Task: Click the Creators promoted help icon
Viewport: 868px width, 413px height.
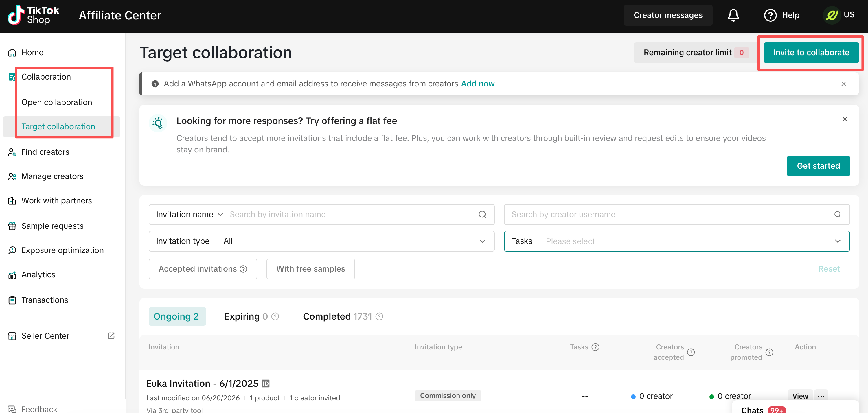Action: pyautogui.click(x=769, y=352)
